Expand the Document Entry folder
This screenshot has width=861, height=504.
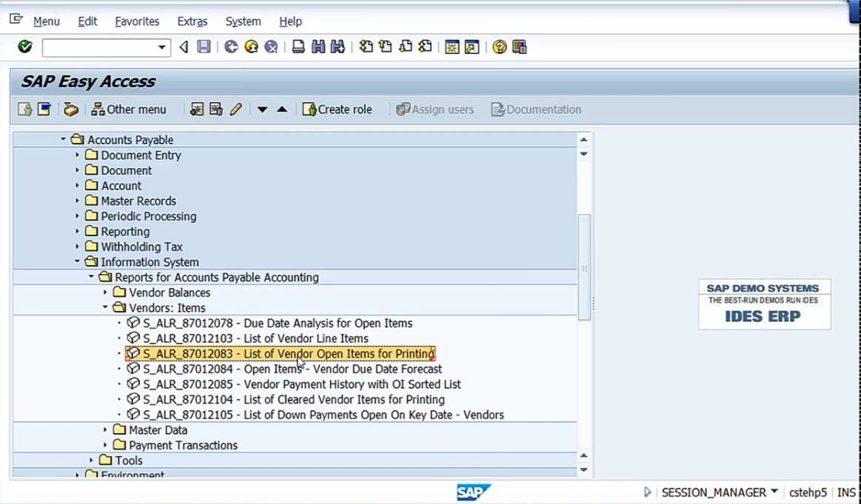point(77,155)
